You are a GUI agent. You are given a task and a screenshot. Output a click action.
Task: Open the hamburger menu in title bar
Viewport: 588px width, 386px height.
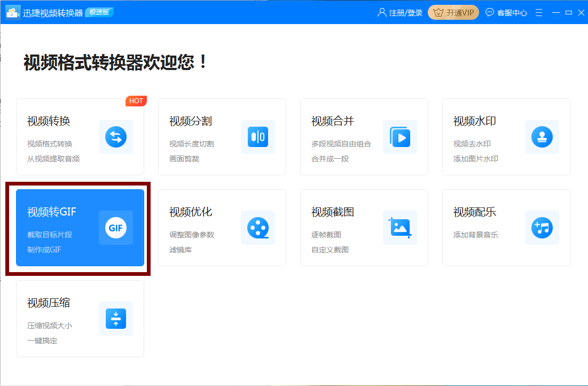point(539,13)
